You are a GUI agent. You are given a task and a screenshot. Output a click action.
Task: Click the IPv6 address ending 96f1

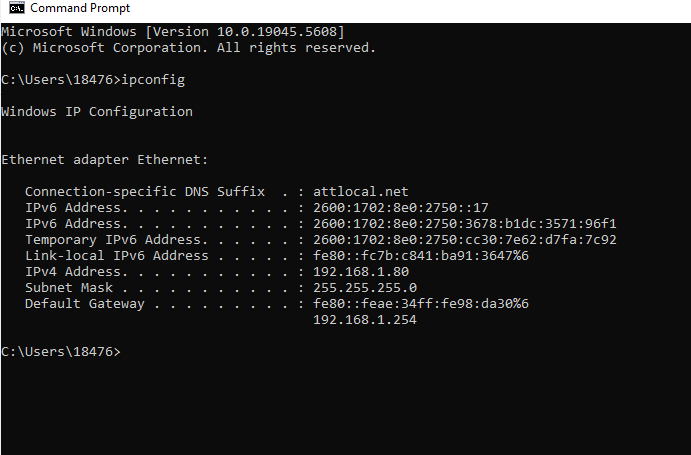465,224
